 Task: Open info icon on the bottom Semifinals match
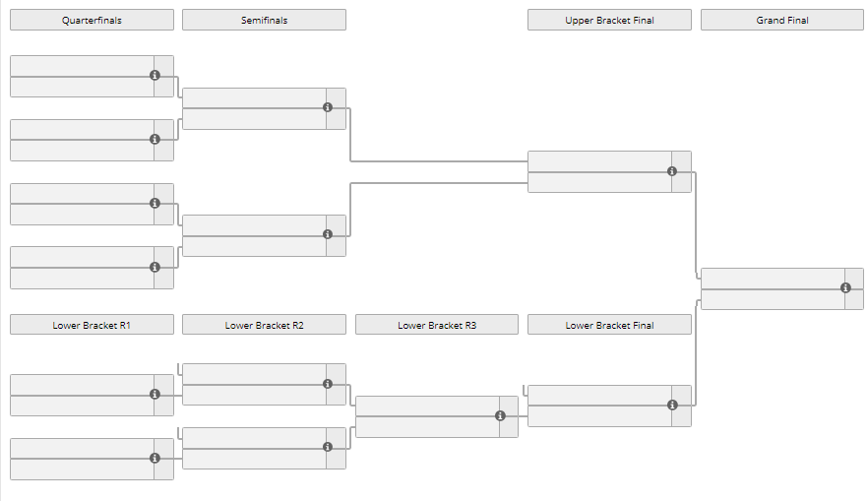(328, 234)
